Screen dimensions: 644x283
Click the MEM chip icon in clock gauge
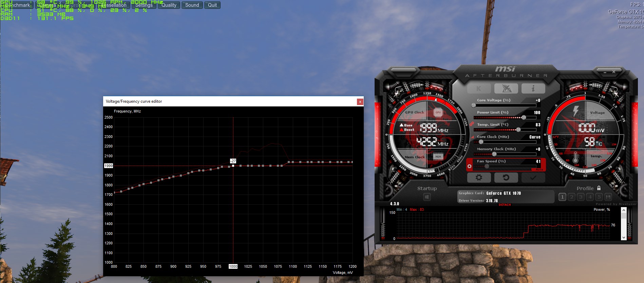pos(438,157)
